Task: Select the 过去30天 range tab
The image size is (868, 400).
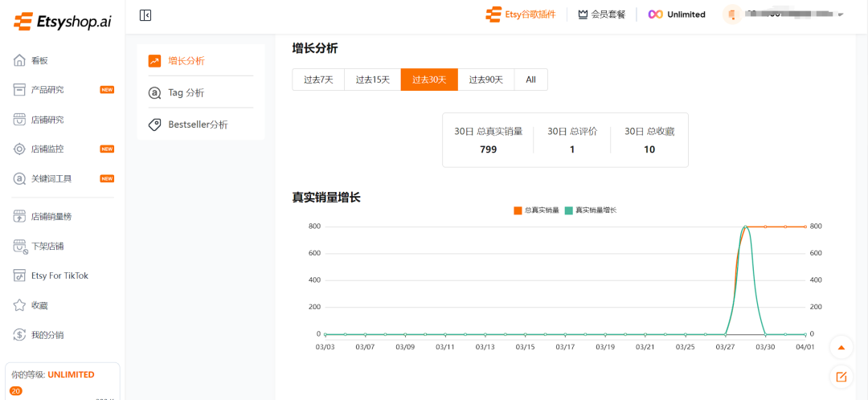Action: pos(429,80)
